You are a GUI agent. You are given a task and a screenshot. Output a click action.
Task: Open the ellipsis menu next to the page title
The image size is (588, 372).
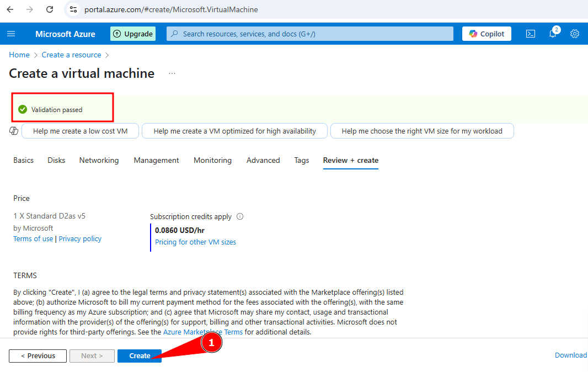172,73
